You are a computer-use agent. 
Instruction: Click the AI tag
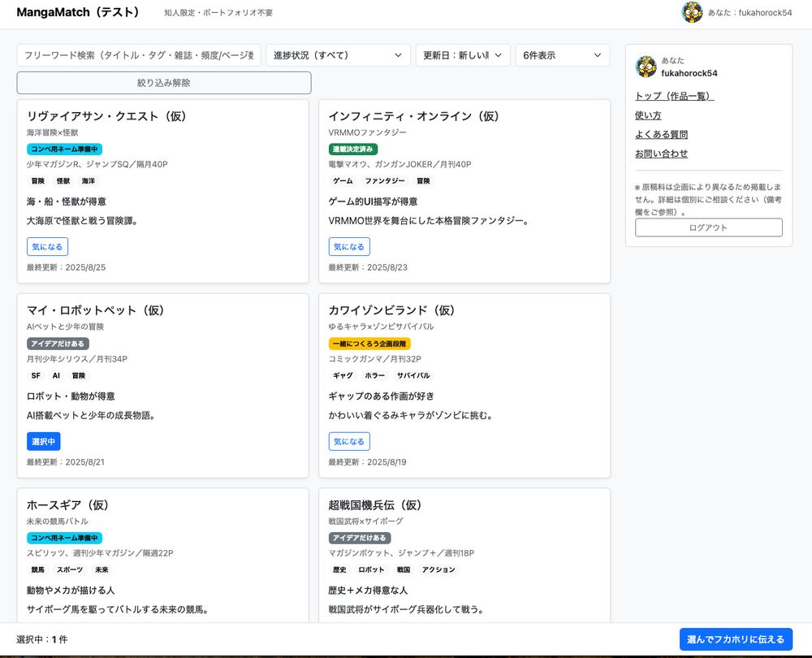[57, 375]
